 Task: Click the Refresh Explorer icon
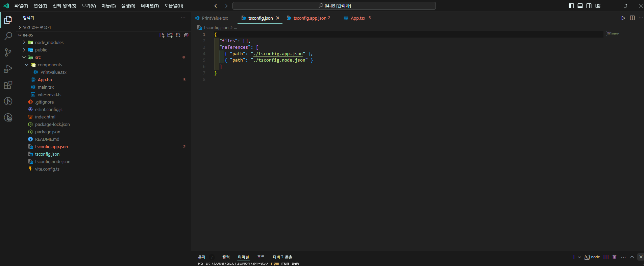coord(178,35)
